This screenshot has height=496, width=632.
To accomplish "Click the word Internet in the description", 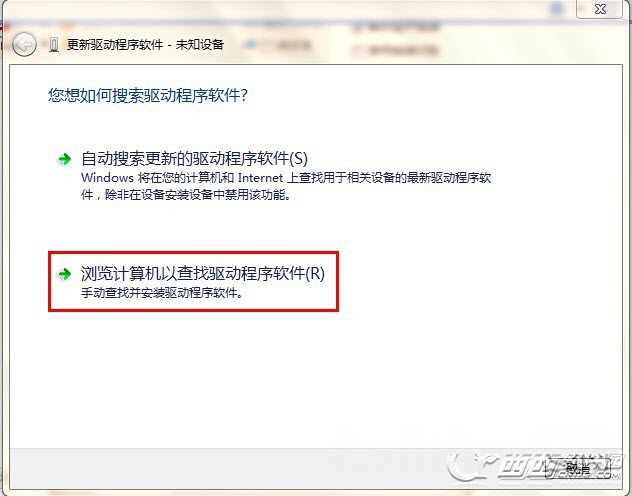I will coord(261,178).
